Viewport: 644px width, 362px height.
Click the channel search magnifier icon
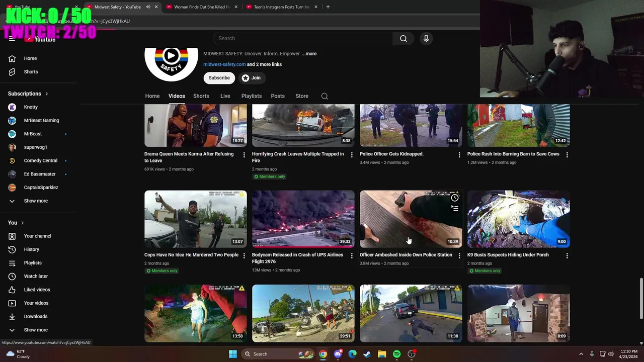point(325,96)
